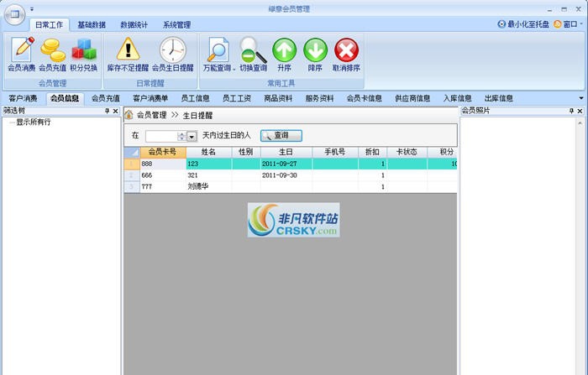Open 会员生日提醒 clock icon
This screenshot has height=375, width=588.
tap(173, 55)
